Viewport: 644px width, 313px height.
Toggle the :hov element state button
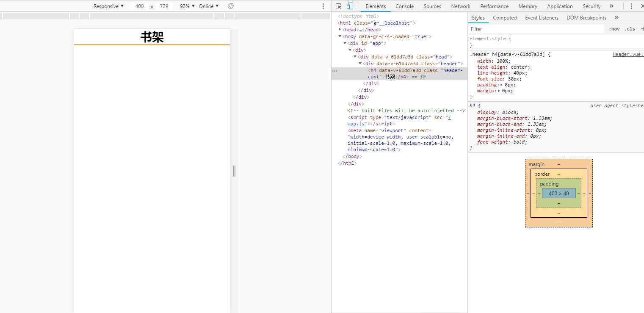[x=614, y=29]
